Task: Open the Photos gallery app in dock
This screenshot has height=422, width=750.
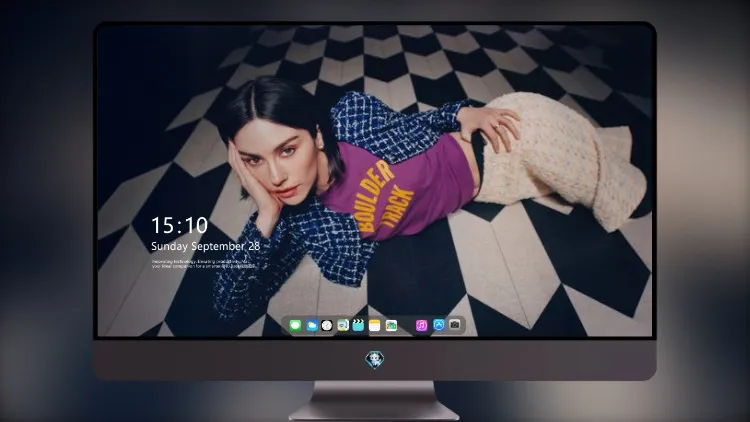Action: click(391, 326)
